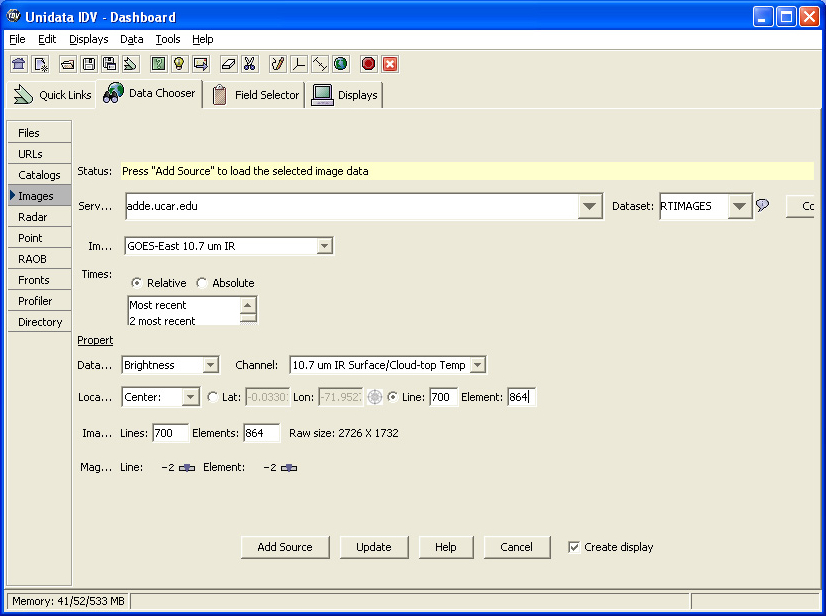The height and width of the screenshot is (616, 826).
Task: Select Point in the chooser sidebar
Action: point(40,238)
